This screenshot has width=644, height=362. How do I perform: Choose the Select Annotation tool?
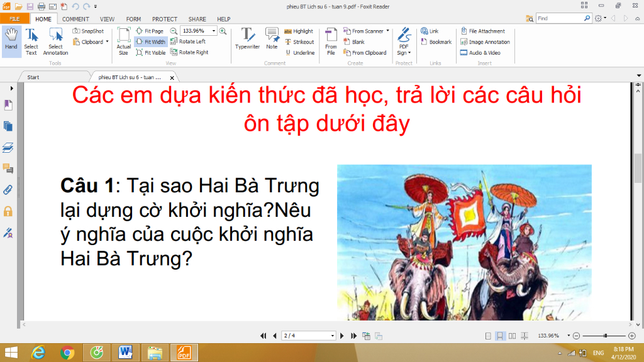click(x=55, y=41)
